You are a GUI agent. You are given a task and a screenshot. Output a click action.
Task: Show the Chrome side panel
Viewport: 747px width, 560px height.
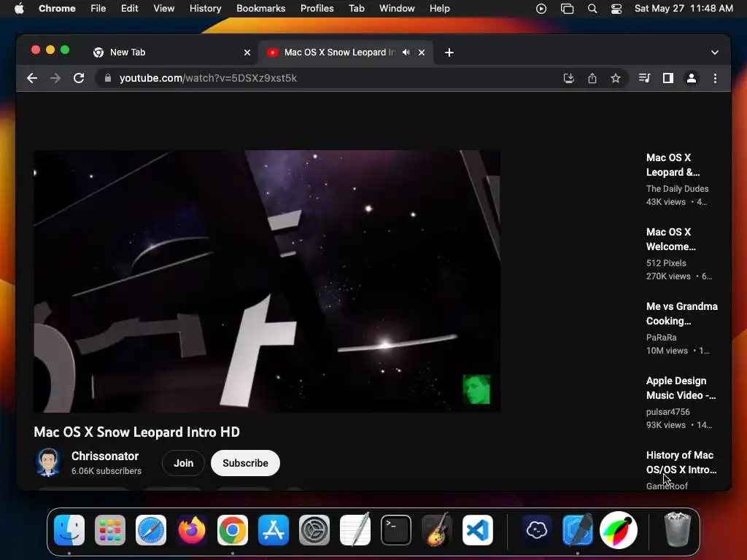(668, 78)
